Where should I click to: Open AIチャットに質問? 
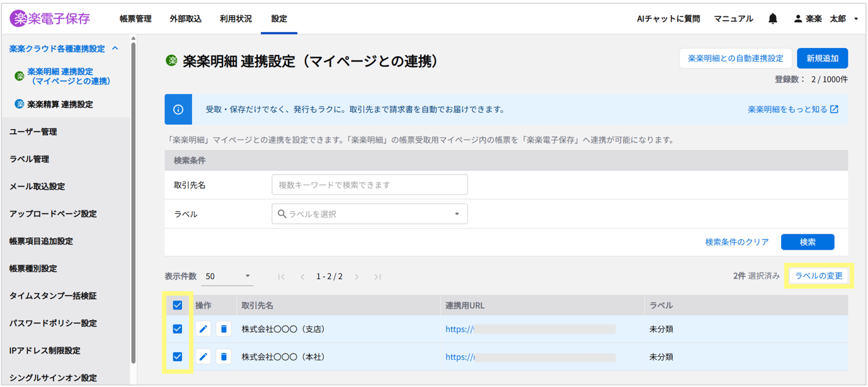coord(668,19)
